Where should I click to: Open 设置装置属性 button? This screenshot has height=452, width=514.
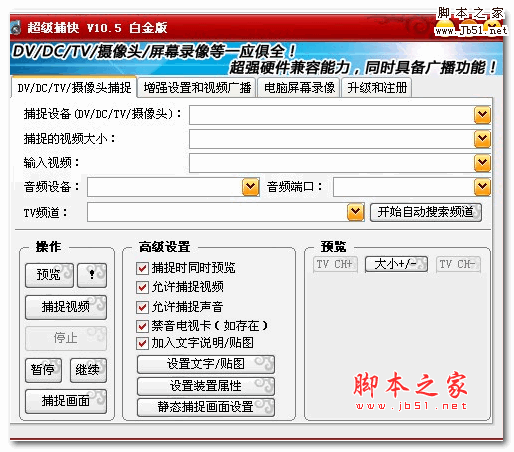tap(206, 386)
